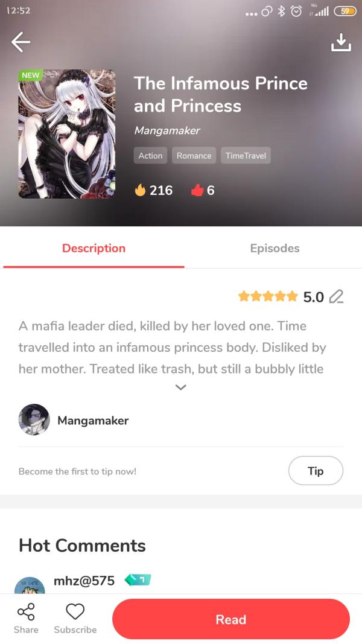Tap the red thumbs-up icon
This screenshot has height=644, width=362.
(x=197, y=190)
